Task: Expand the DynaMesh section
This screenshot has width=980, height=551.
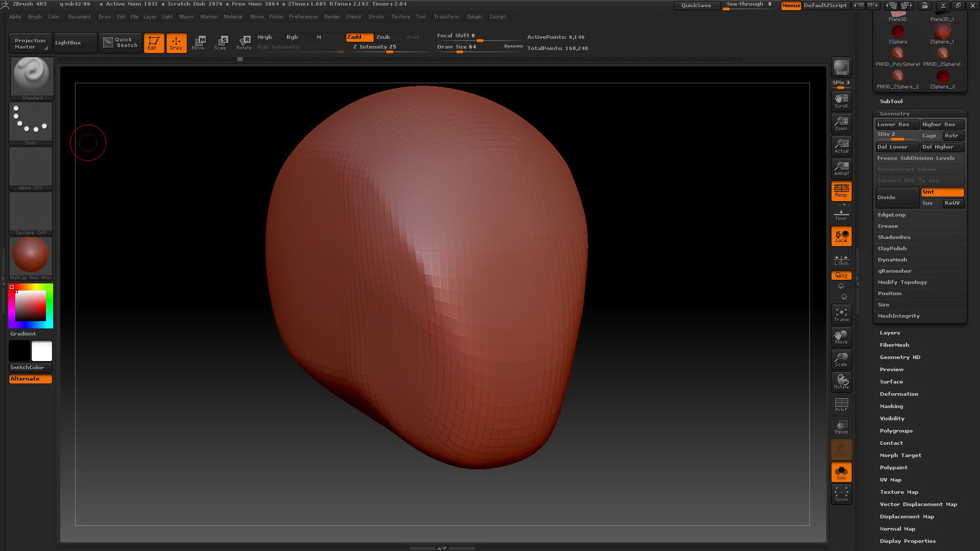Action: click(892, 260)
